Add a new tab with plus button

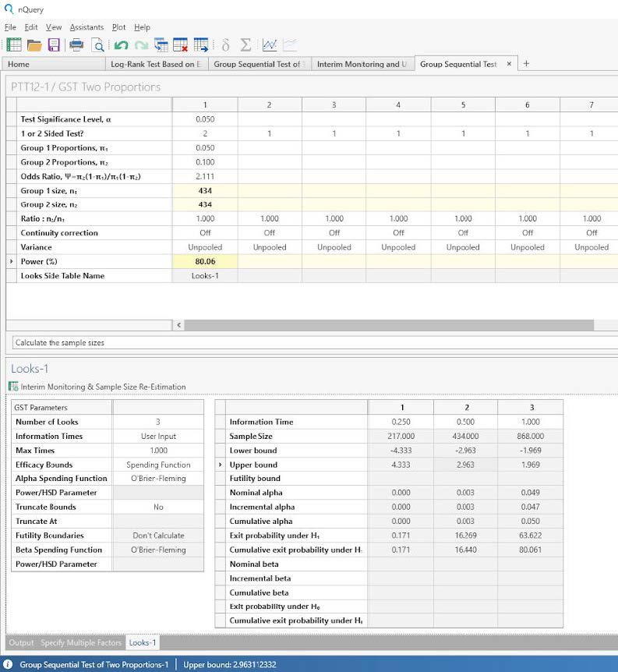point(526,64)
